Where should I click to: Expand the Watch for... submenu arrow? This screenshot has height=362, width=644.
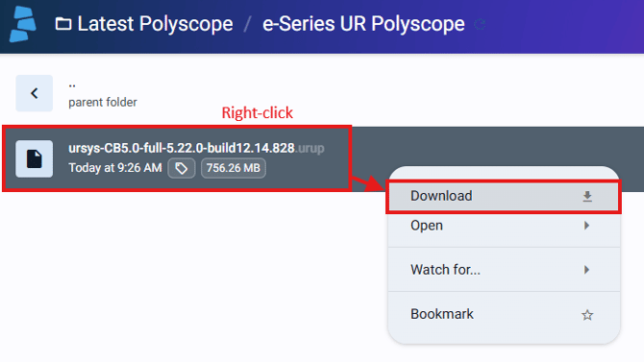coord(587,270)
